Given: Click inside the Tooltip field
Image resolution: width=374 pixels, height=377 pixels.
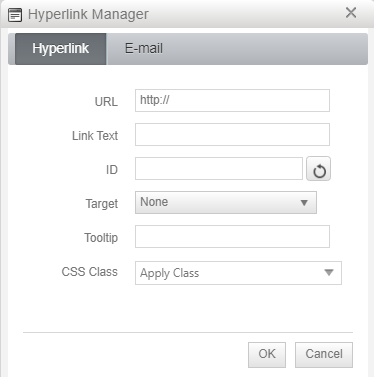Looking at the screenshot, I should coord(232,237).
